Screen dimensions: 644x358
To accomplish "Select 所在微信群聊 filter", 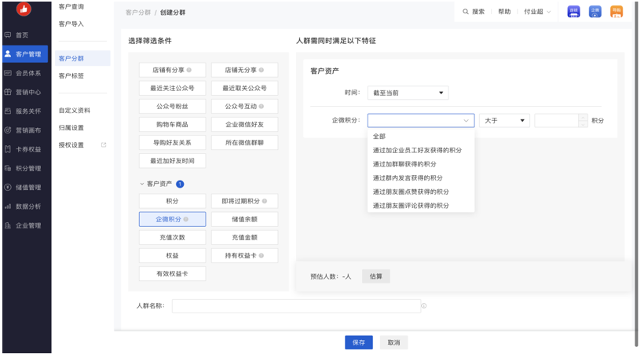I will click(x=244, y=142).
